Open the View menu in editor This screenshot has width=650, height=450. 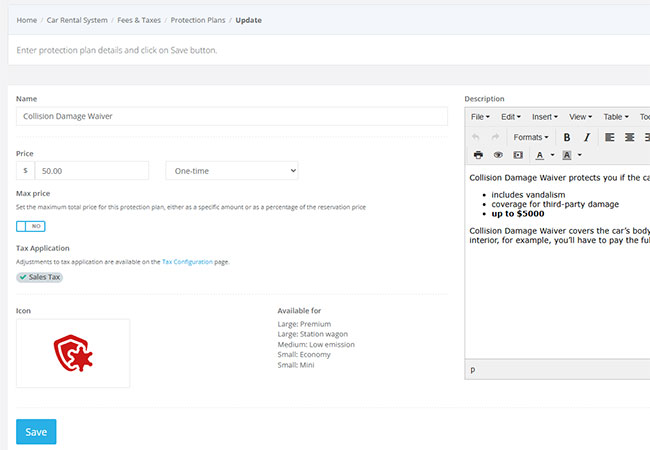click(580, 117)
